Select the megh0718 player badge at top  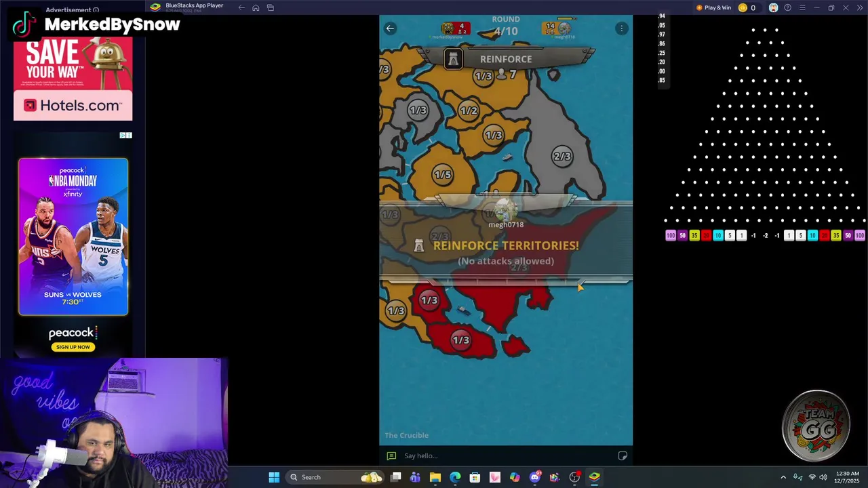[557, 28]
